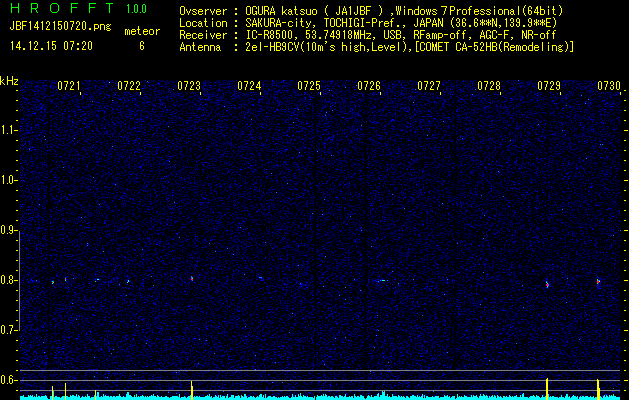The image size is (629, 400).
Task: Click the meteor count value 6
Action: [x=142, y=46]
